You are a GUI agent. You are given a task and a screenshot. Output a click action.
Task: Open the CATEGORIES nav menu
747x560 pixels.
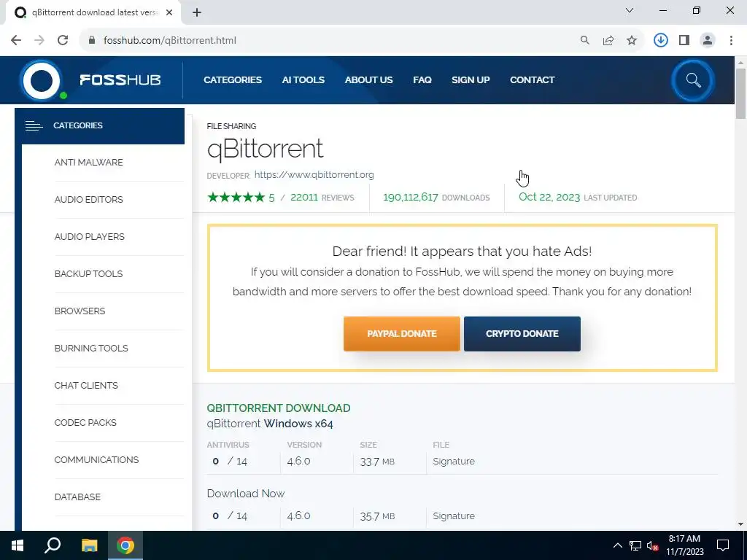(x=233, y=80)
